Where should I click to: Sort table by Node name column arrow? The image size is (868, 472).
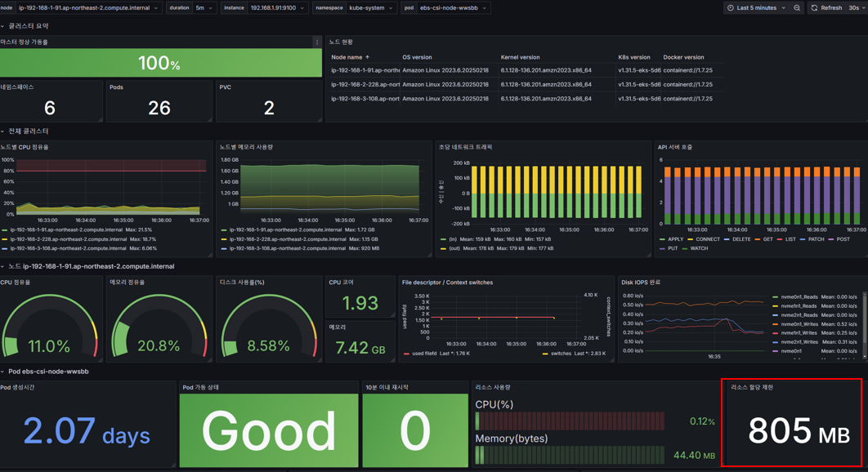367,57
